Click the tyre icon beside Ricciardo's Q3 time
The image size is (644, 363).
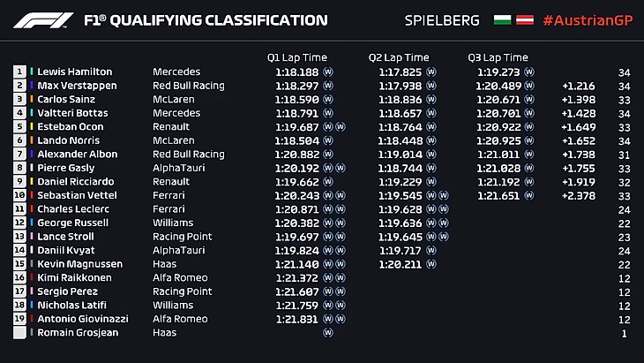[531, 182]
